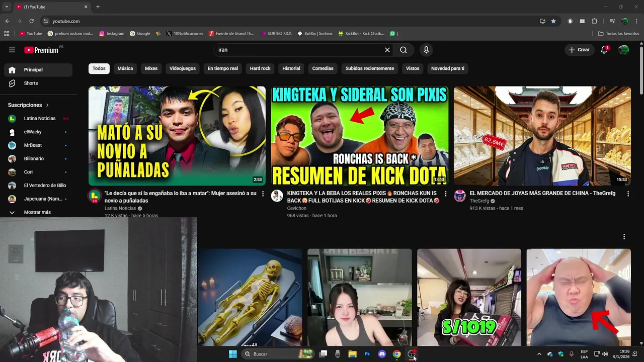Reload the page in Chrome
This screenshot has height=362, width=644.
pyautogui.click(x=31, y=21)
